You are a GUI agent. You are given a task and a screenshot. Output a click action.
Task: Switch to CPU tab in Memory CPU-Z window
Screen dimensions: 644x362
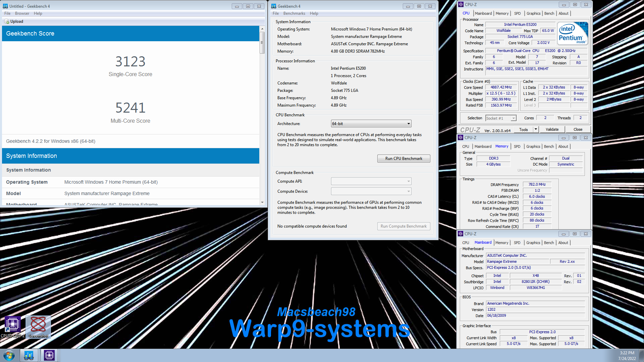tap(466, 146)
